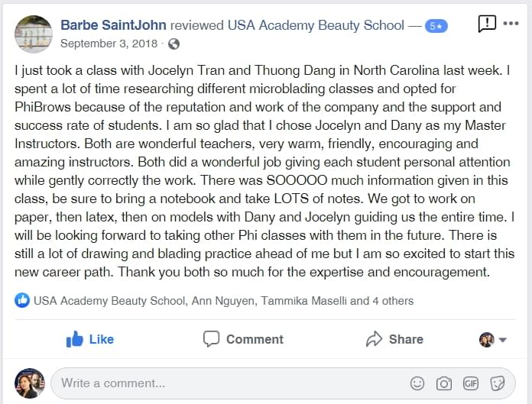Viewport: 532px width, 404px height.
Task: Insert an emoji in the comment
Action: 417,383
